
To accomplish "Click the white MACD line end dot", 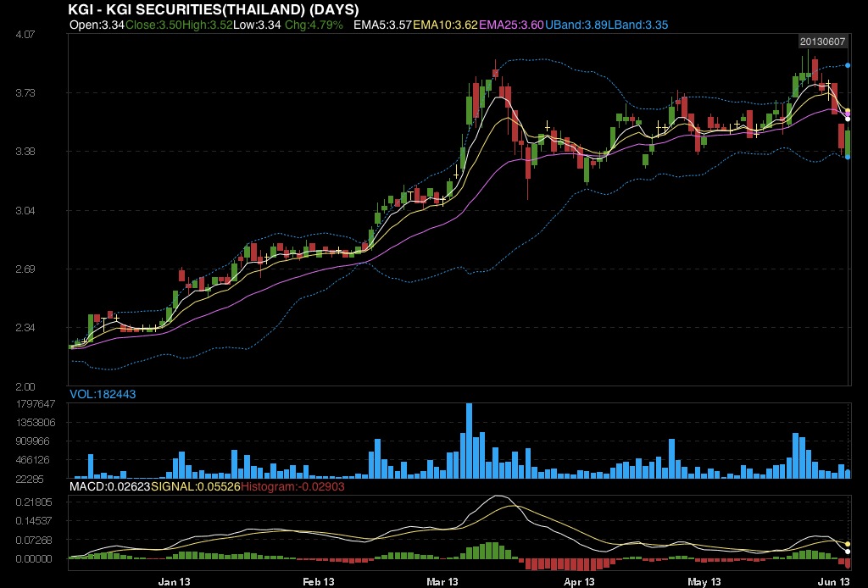I will pos(848,552).
